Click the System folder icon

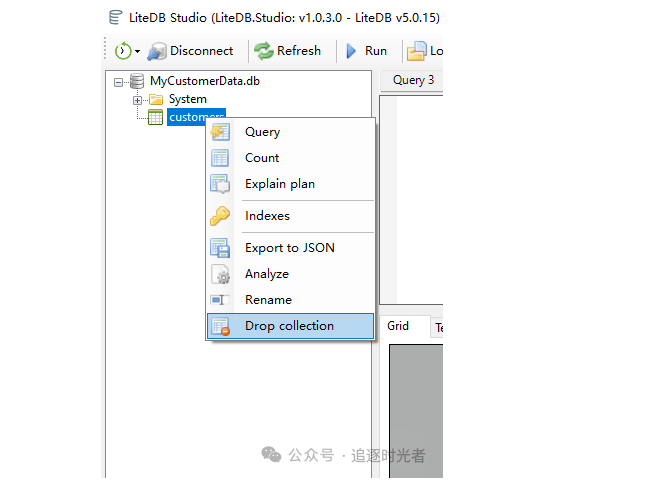(156, 100)
